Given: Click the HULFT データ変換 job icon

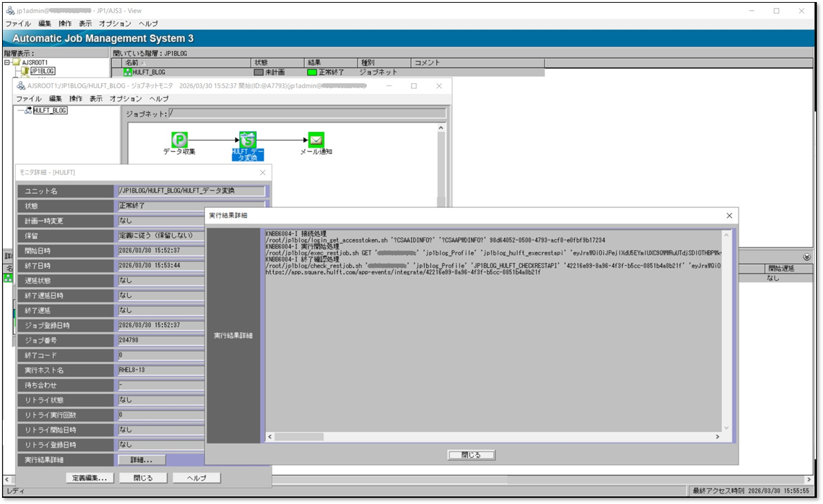Looking at the screenshot, I should (247, 139).
